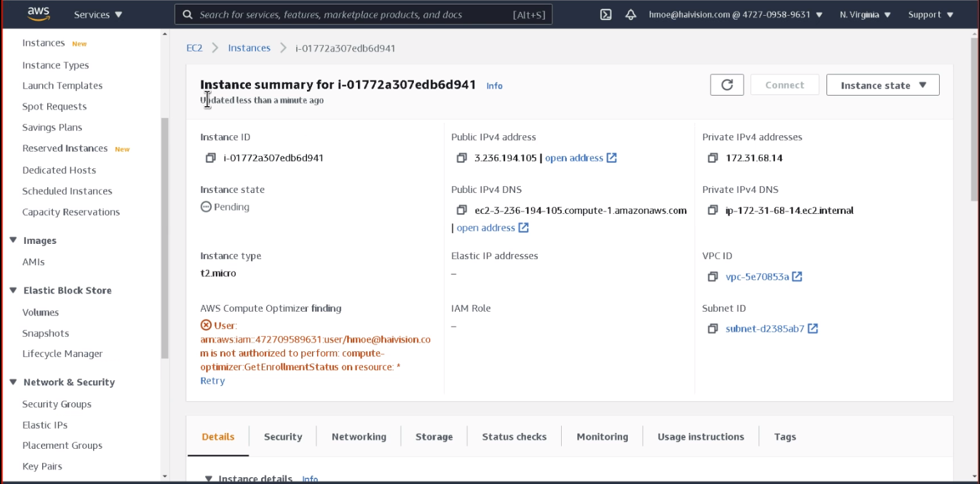Collapse the Elastic Block Store section
The image size is (980, 484).
pos(13,290)
